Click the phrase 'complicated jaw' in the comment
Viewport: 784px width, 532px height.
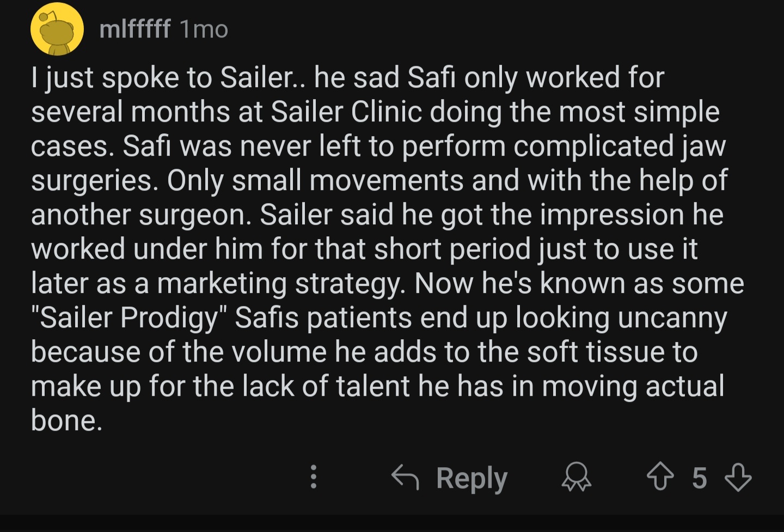pos(620,146)
